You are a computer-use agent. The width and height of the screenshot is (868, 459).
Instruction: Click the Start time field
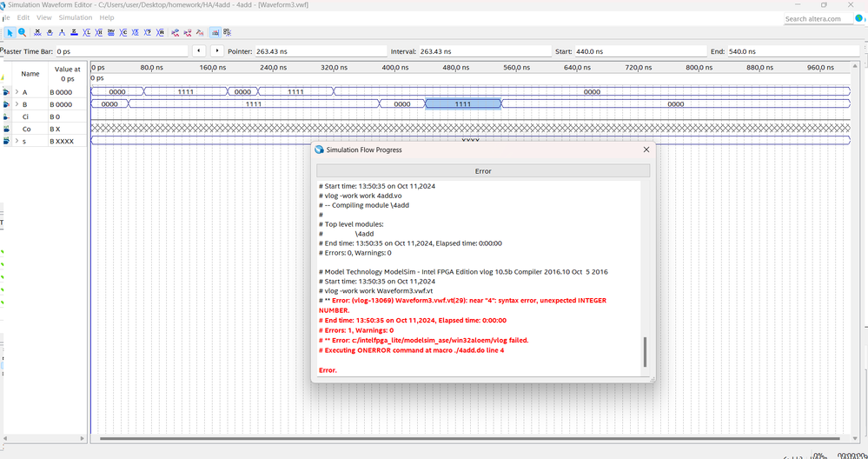[641, 51]
